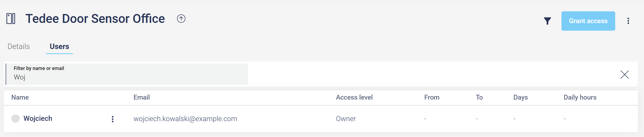
Task: Open the filter funnel icon
Action: (x=547, y=21)
